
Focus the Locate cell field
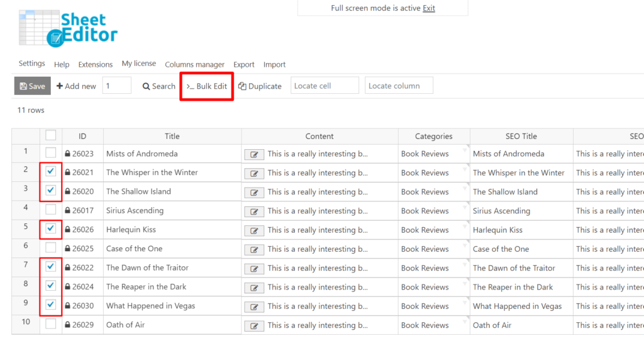(x=325, y=86)
